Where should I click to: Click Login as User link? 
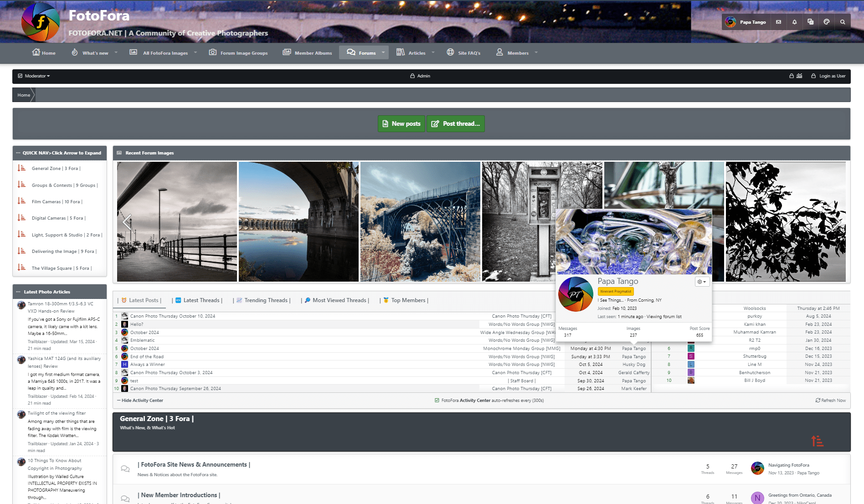click(828, 76)
